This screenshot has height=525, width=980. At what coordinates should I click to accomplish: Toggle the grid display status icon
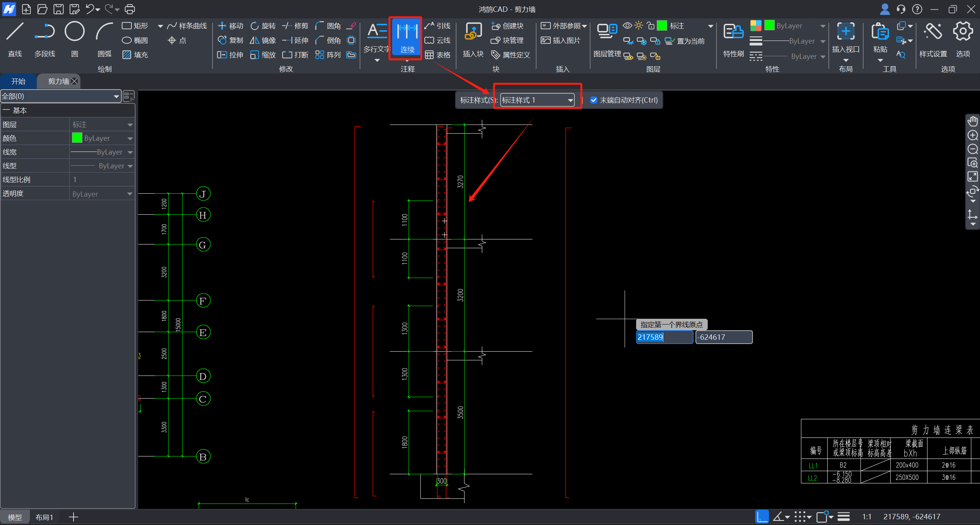pos(800,517)
